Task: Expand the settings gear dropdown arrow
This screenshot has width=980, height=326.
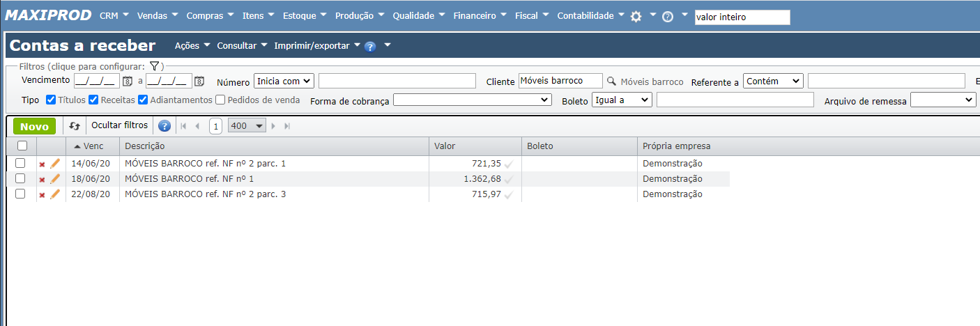Action: click(x=652, y=15)
